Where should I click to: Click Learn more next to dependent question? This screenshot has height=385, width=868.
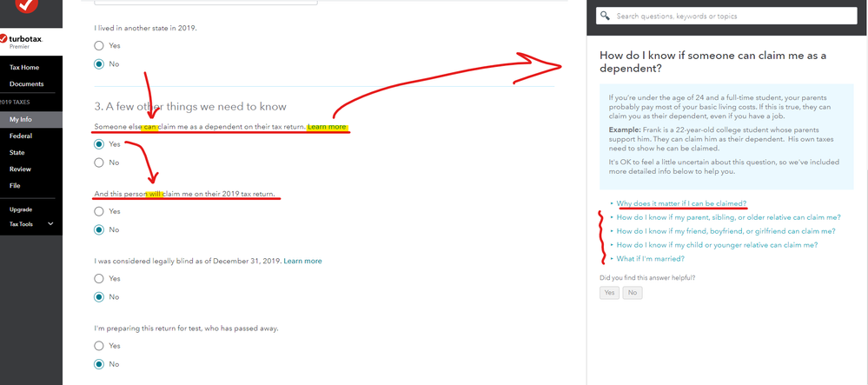click(x=328, y=127)
